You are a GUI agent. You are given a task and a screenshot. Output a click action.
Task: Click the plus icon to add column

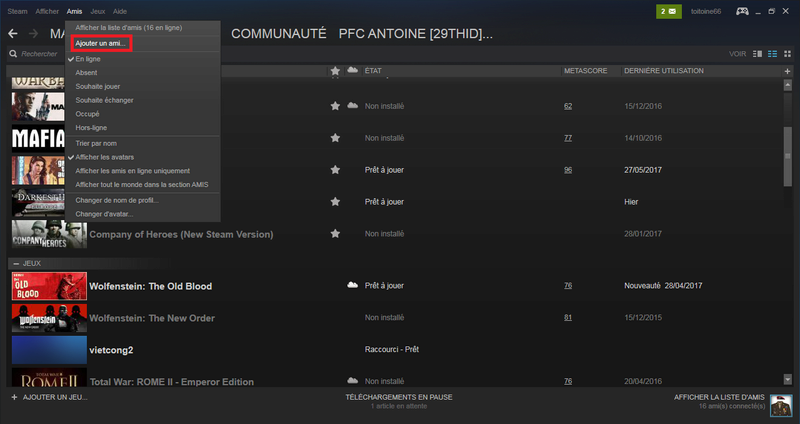tap(787, 71)
